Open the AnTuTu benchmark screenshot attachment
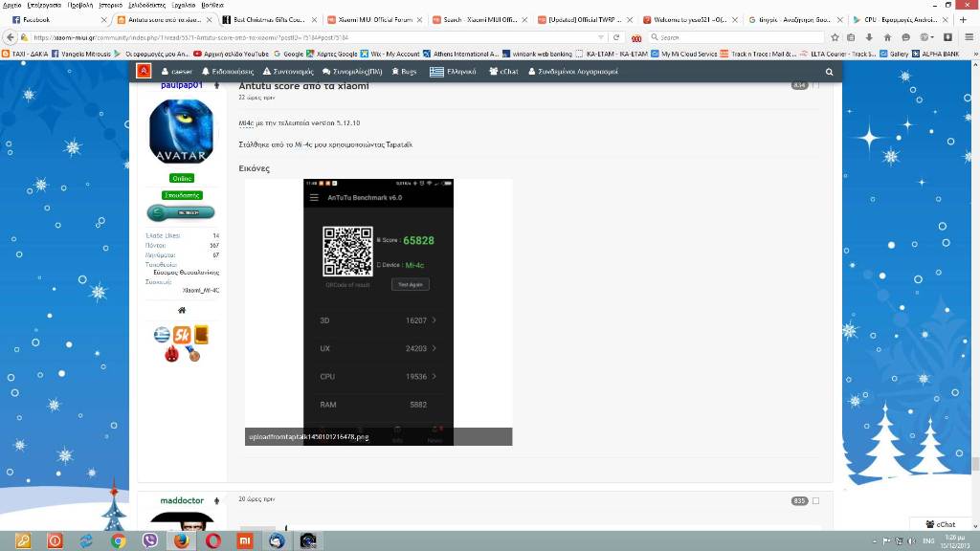Viewport: 980px width, 551px height. click(x=378, y=312)
